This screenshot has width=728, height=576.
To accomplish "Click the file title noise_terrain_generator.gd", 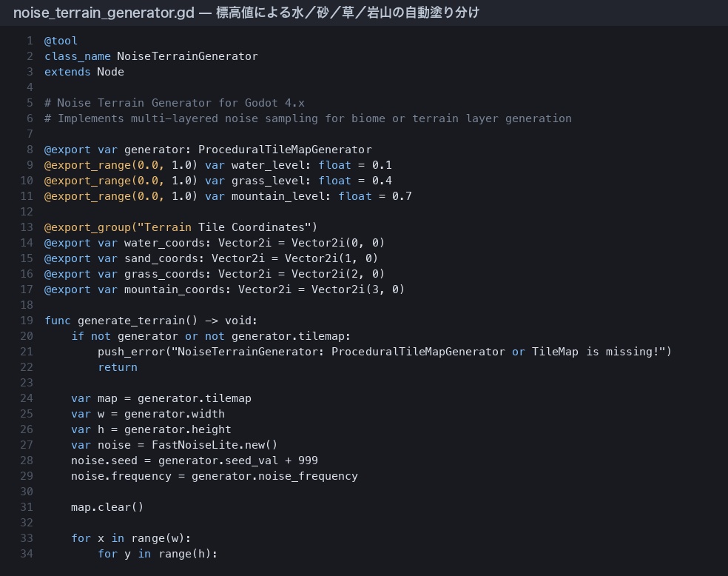I will (x=104, y=13).
